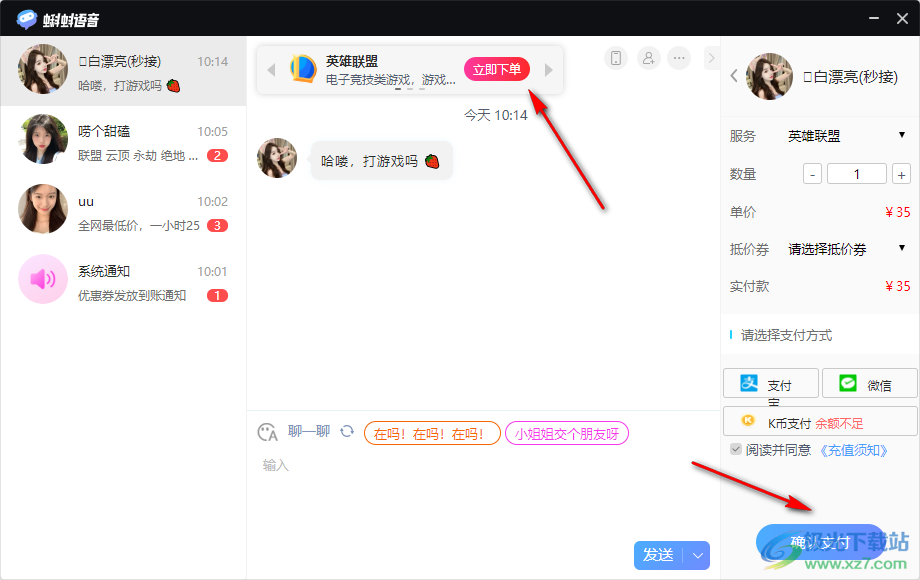Click the phone icon in the chat header
Viewport: 920px width, 580px height.
(x=615, y=58)
